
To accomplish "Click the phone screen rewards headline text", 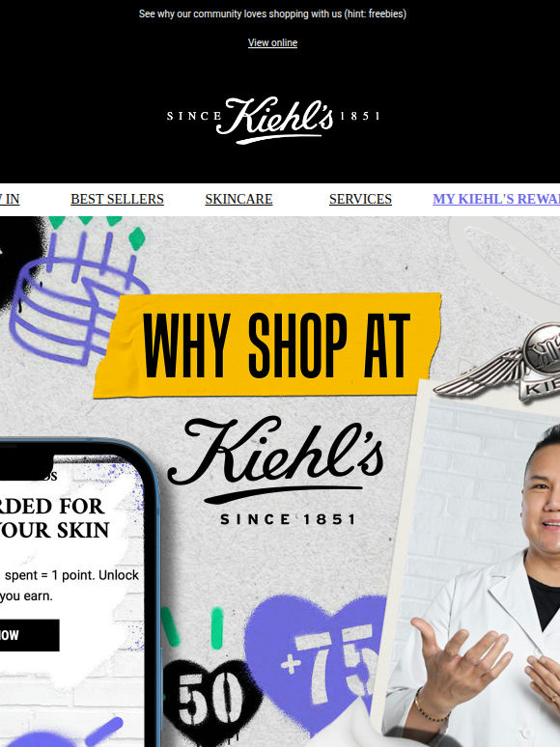I will click(x=53, y=518).
